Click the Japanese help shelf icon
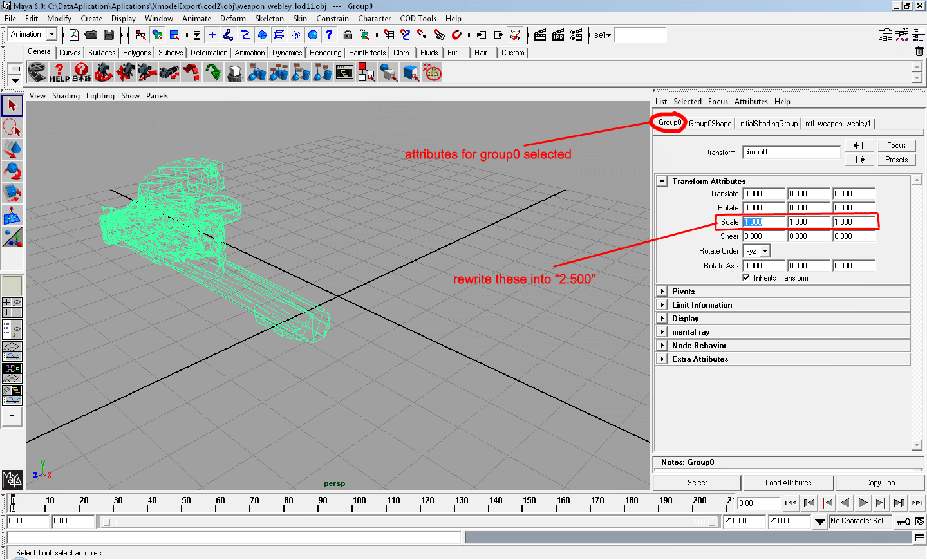Image resolution: width=927 pixels, height=560 pixels. (x=81, y=72)
